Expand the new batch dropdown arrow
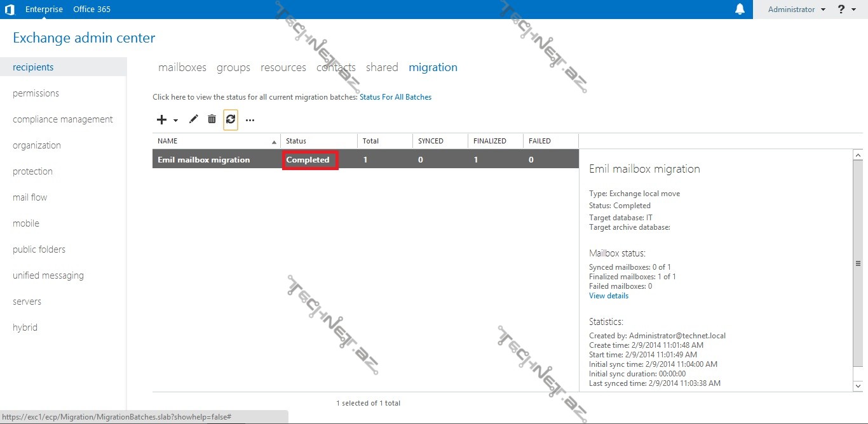Viewport: 868px width, 424px height. coord(175,120)
